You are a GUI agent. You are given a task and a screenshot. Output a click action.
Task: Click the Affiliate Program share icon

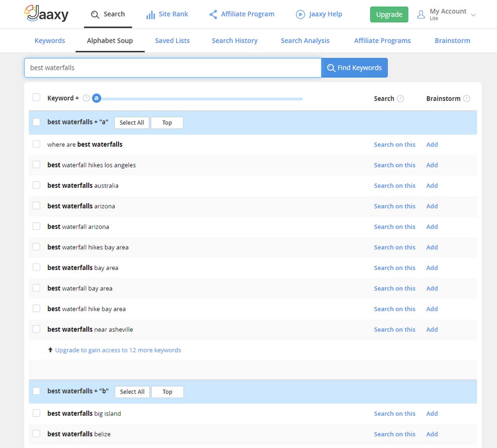click(x=213, y=14)
